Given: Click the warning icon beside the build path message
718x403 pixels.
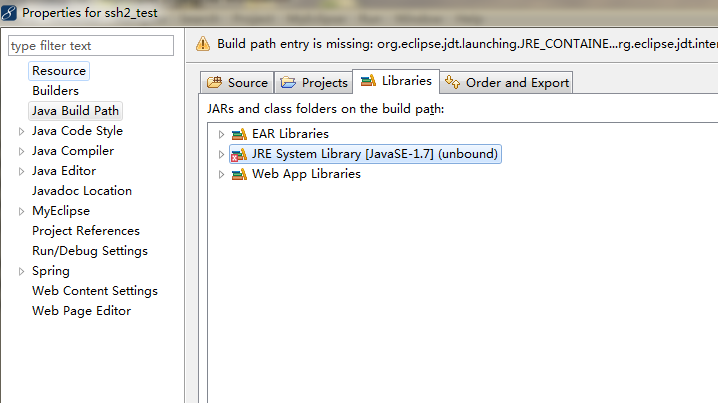Looking at the screenshot, I should click(203, 44).
